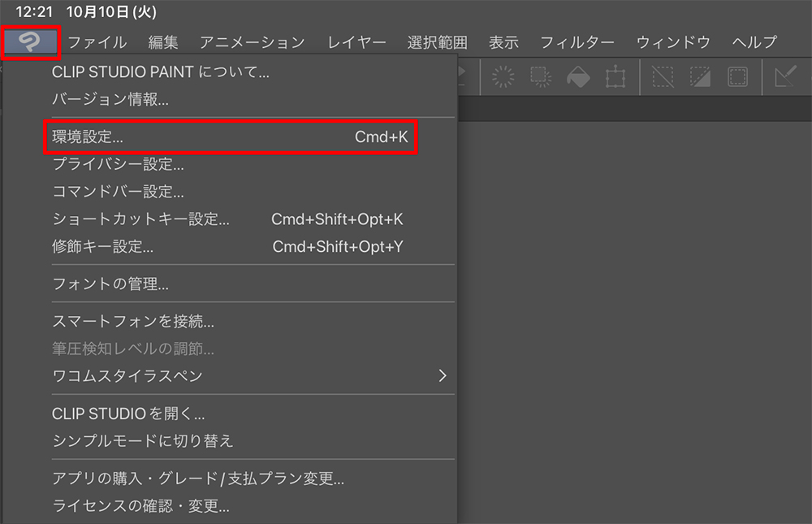Click the Clear (dotted circle) command bar icon
Image resolution: width=812 pixels, height=524 pixels.
coord(503,77)
